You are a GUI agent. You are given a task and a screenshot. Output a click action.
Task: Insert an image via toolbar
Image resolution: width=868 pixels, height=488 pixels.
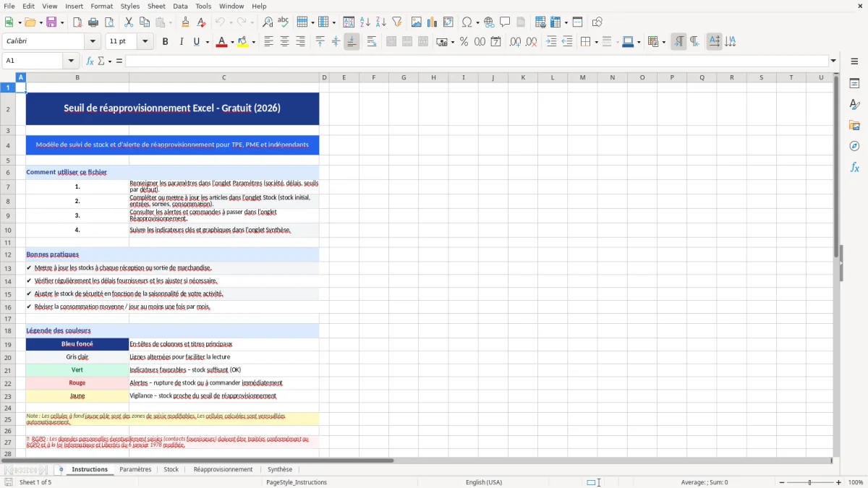click(417, 22)
